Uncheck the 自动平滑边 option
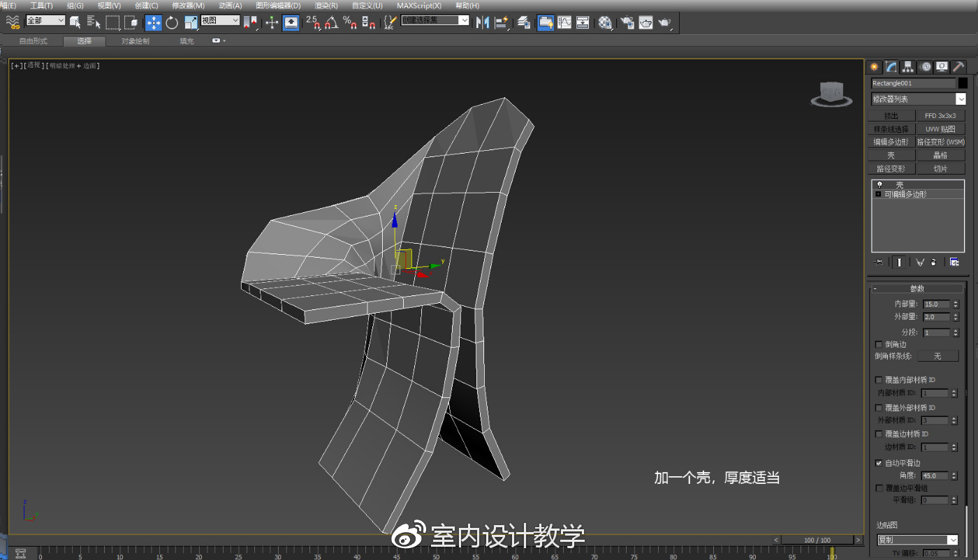Viewport: 978px width, 560px height. tap(879, 462)
